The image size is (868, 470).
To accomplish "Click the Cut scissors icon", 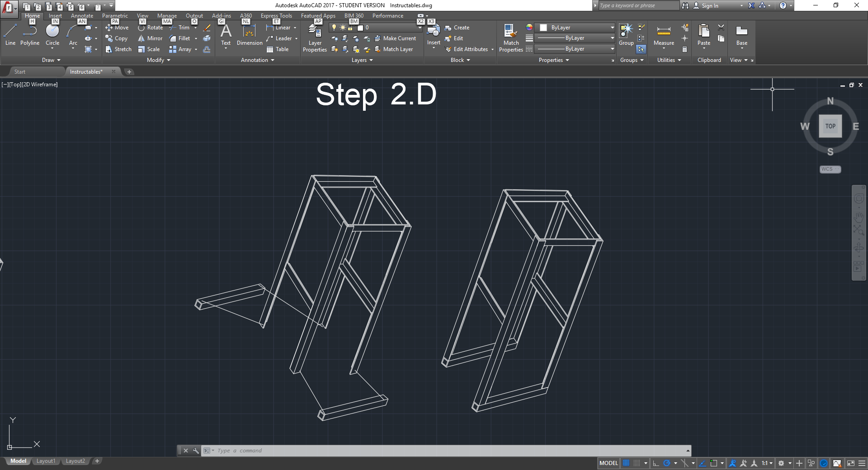I will 721,28.
